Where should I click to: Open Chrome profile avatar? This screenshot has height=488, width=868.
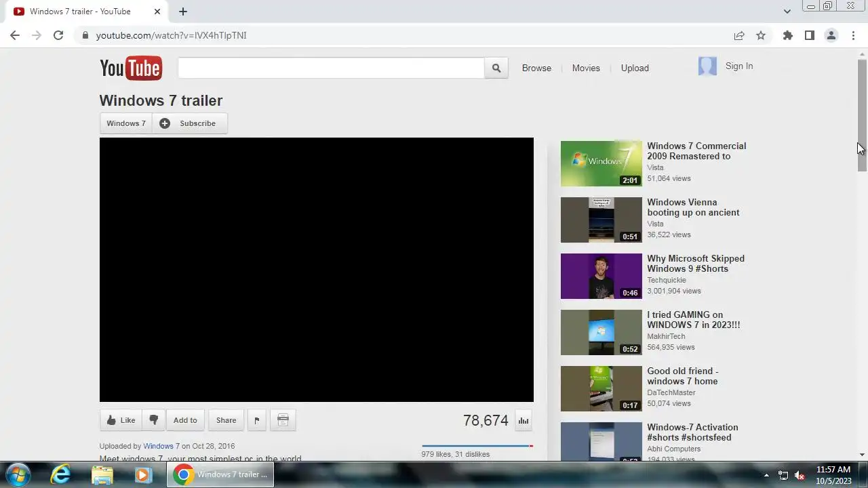831,35
